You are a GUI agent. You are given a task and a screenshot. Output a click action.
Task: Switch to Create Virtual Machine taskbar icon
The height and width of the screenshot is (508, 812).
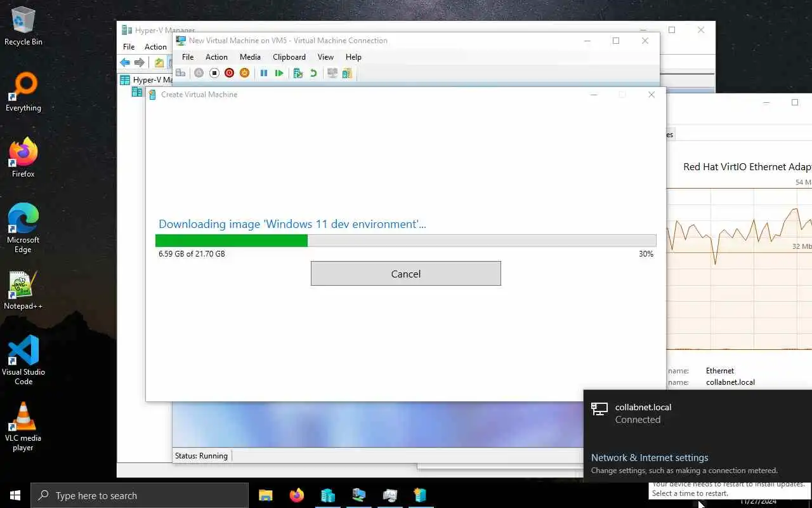[420, 495]
